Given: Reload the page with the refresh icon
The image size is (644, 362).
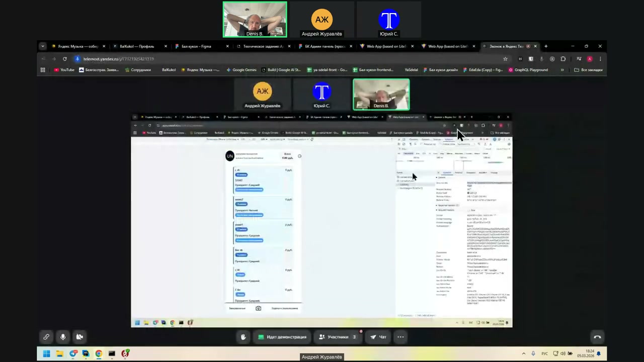Looking at the screenshot, I should click(64, 59).
